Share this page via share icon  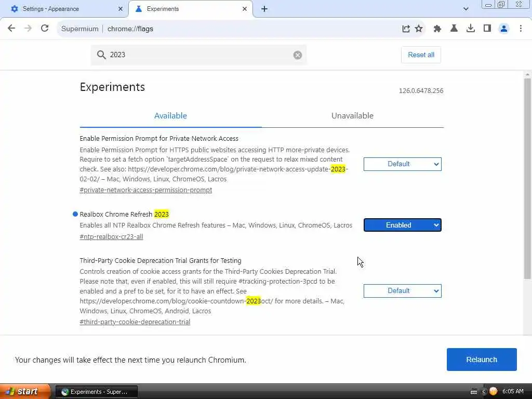(x=406, y=29)
